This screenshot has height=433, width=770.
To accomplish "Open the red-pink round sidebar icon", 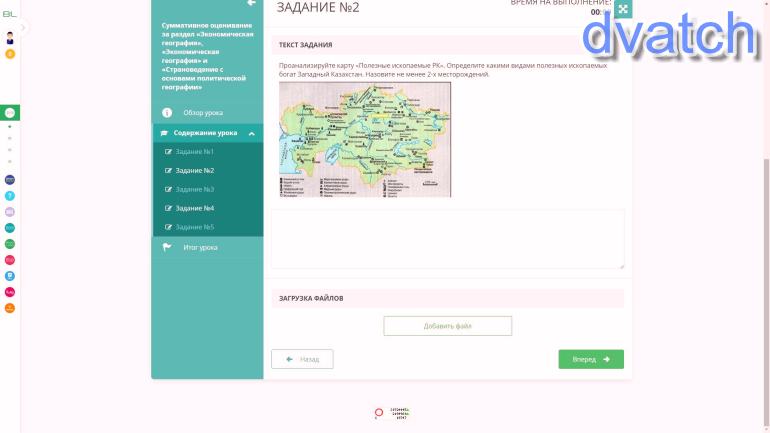I will (x=10, y=260).
